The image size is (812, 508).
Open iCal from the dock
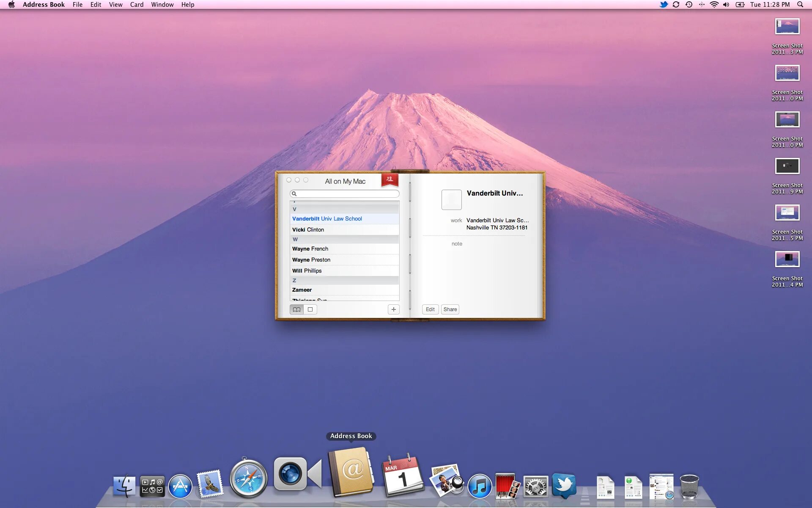point(403,475)
